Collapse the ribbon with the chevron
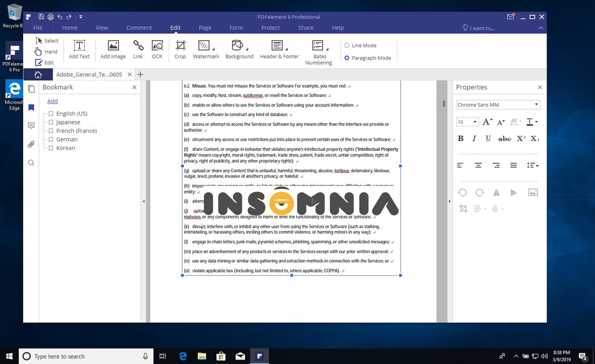The width and height of the screenshot is (595, 364). coord(541,28)
